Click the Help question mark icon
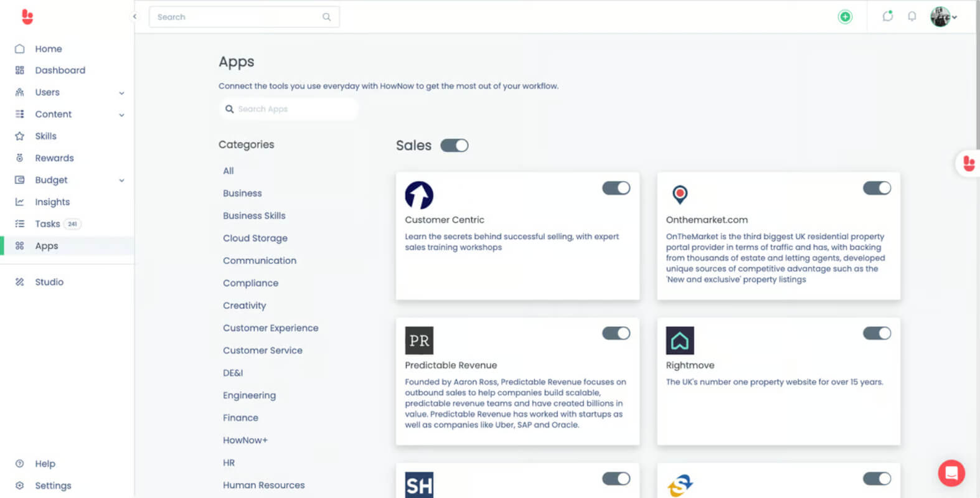This screenshot has height=498, width=980. pyautogui.click(x=20, y=464)
